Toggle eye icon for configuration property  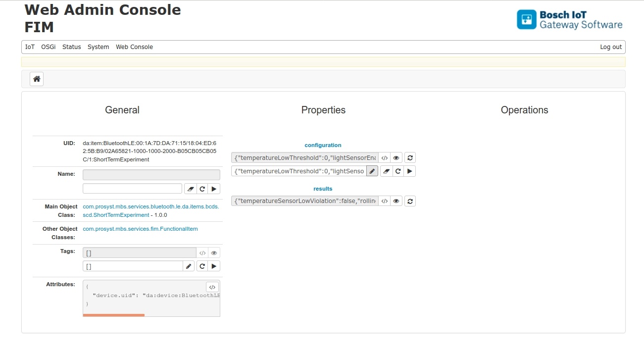396,158
